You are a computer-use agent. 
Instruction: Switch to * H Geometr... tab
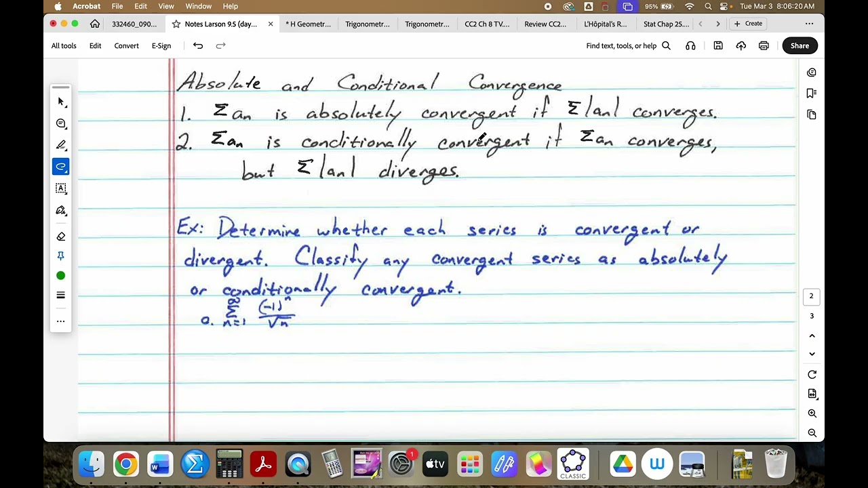pos(308,24)
